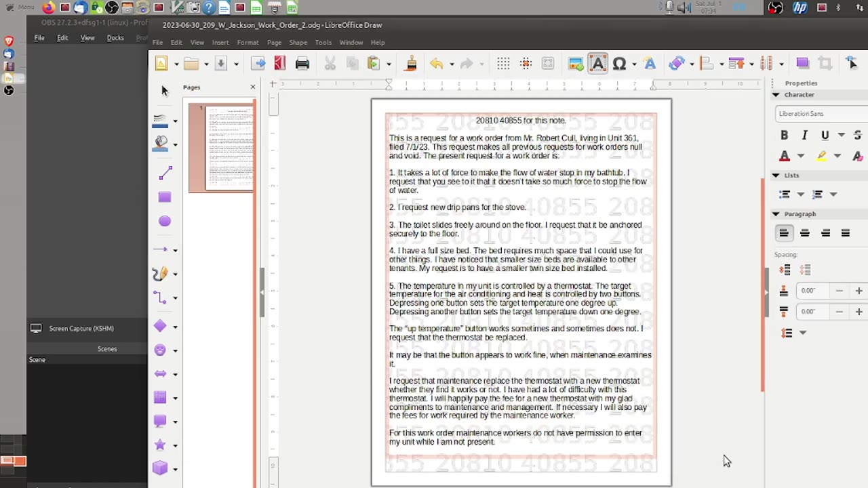Select the Block Arrows double-arrow tool
Screen dimensions: 868x488
(160, 373)
